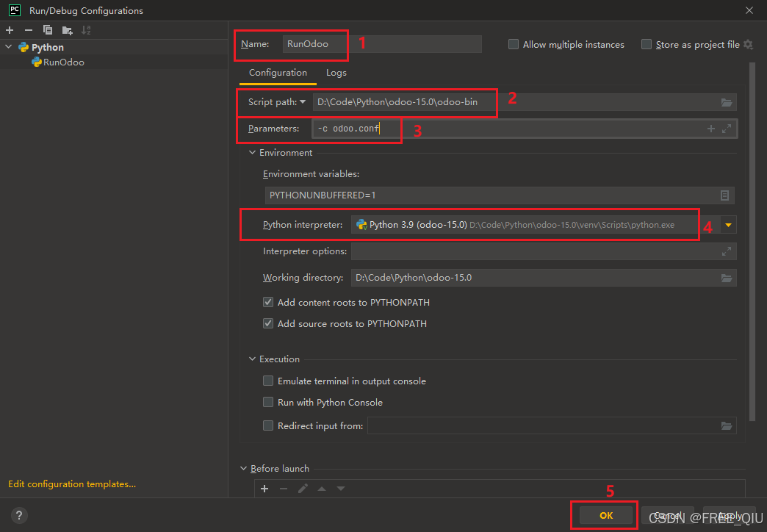Collapse the Python node in configuration tree
The height and width of the screenshot is (532, 767).
(8, 47)
